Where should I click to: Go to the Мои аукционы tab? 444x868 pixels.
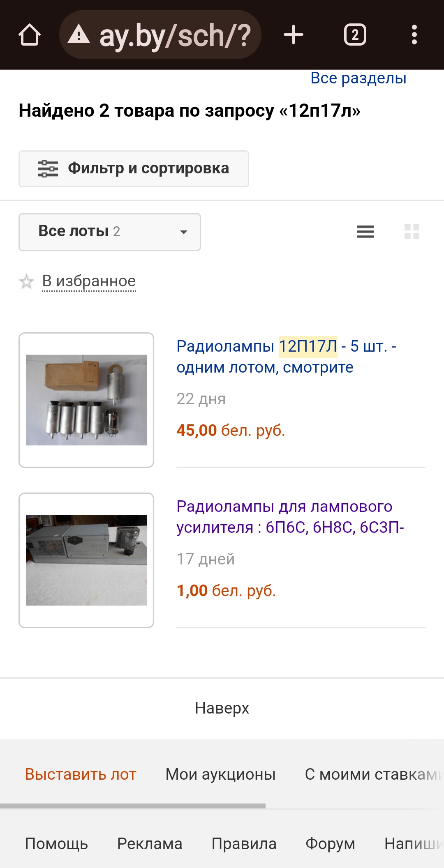220,774
